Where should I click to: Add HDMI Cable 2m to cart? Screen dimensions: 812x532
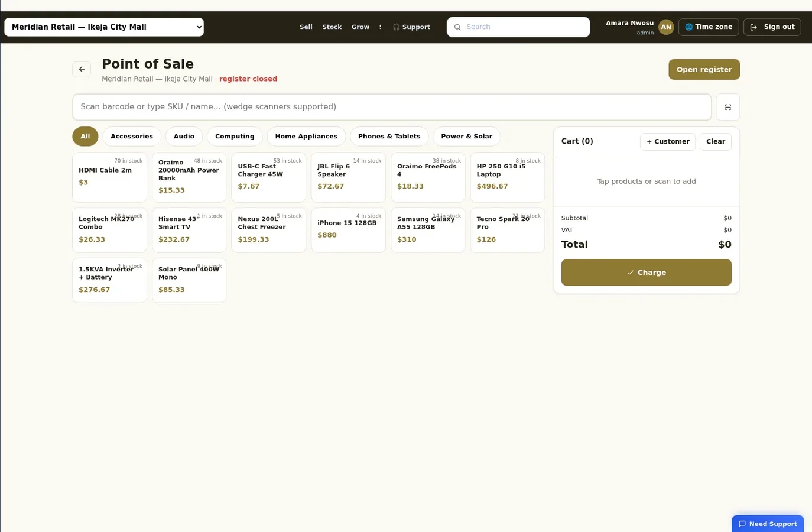point(109,177)
